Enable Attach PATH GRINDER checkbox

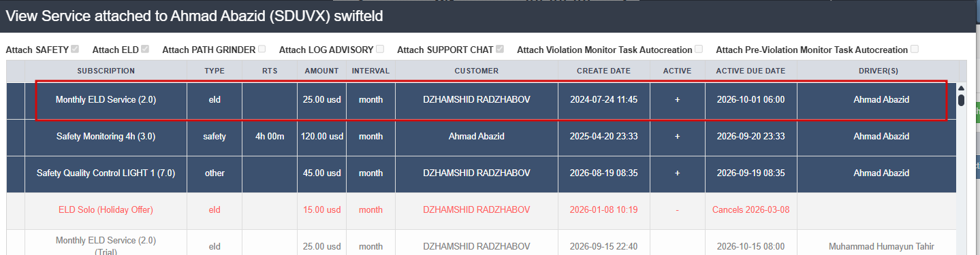pyautogui.click(x=262, y=49)
